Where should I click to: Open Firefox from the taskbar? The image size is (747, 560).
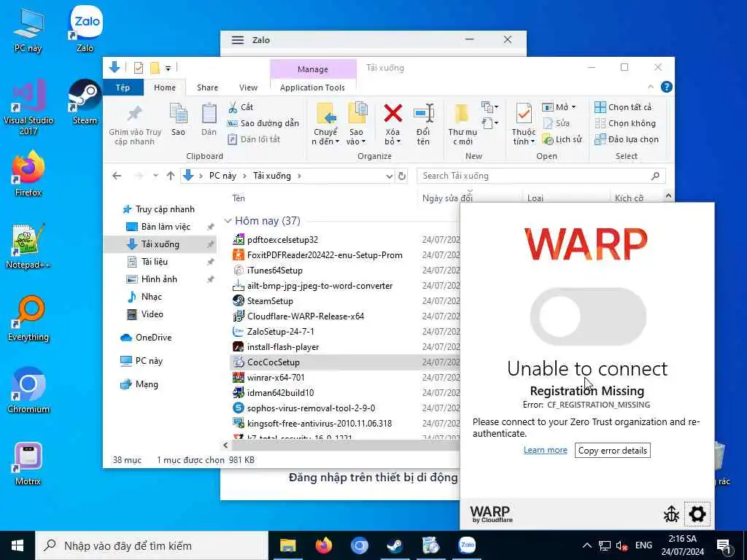tap(324, 545)
